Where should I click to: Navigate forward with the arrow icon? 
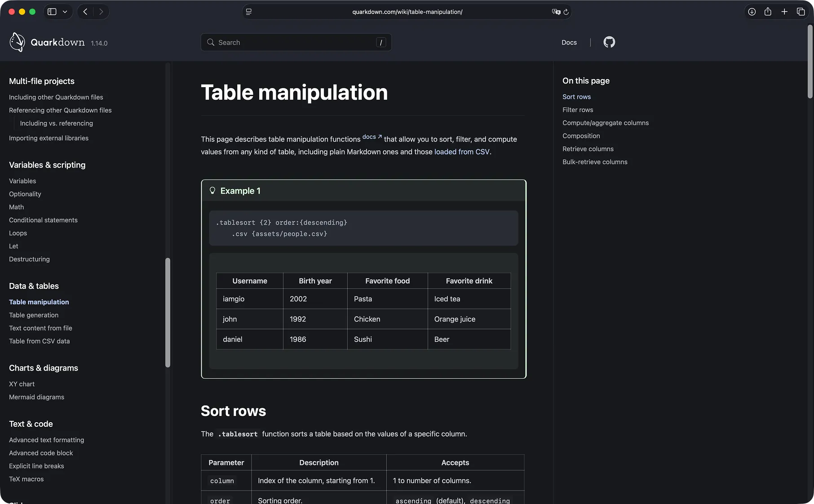101,12
